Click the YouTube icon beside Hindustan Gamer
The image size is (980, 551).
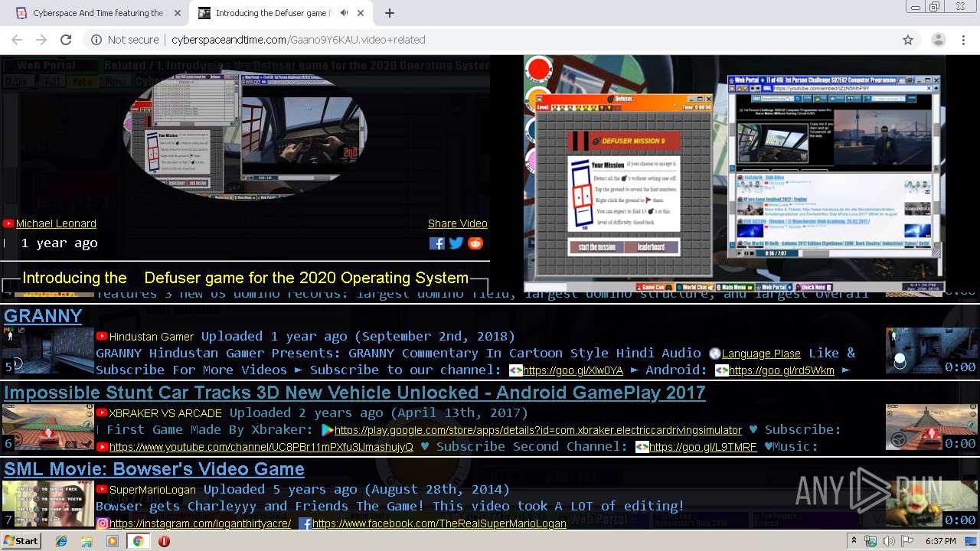(101, 337)
